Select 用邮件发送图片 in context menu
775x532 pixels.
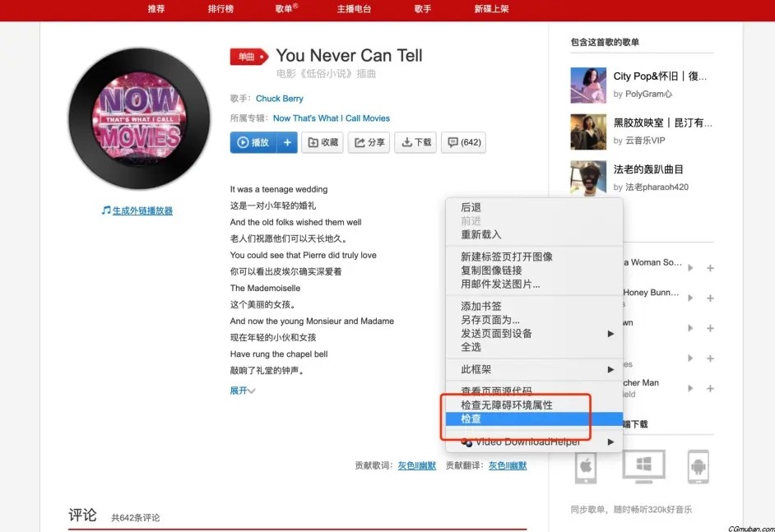point(534,284)
